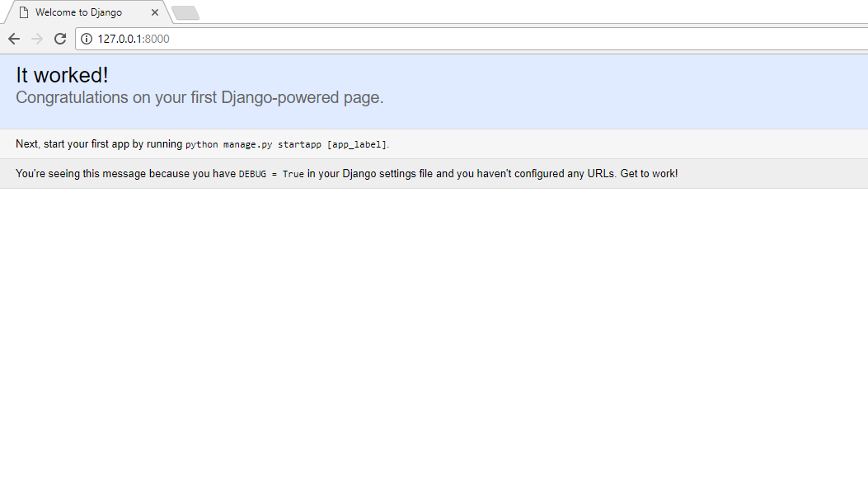Screen dimensions: 868x488
Task: Click 'Congratulations on your first Django-powered page.' text
Action: [x=199, y=97]
